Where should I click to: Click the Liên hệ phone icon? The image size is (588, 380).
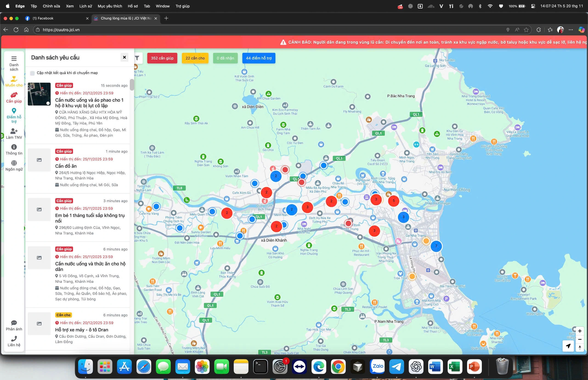point(14,338)
